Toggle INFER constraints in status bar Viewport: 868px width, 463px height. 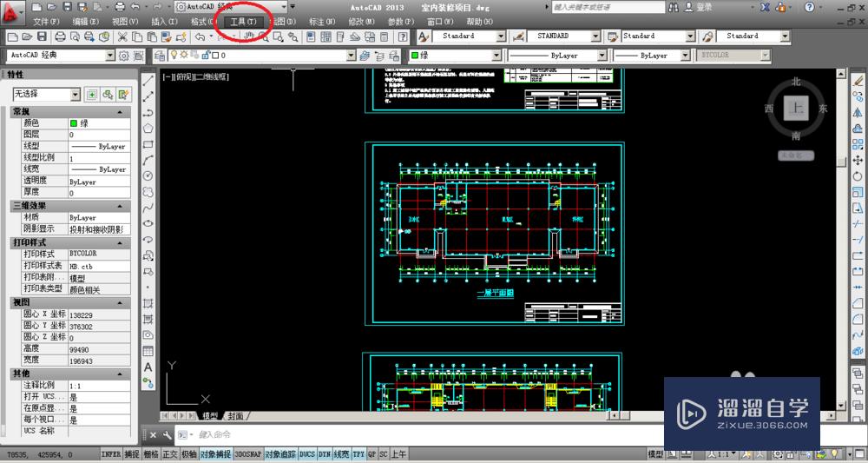pyautogui.click(x=111, y=454)
